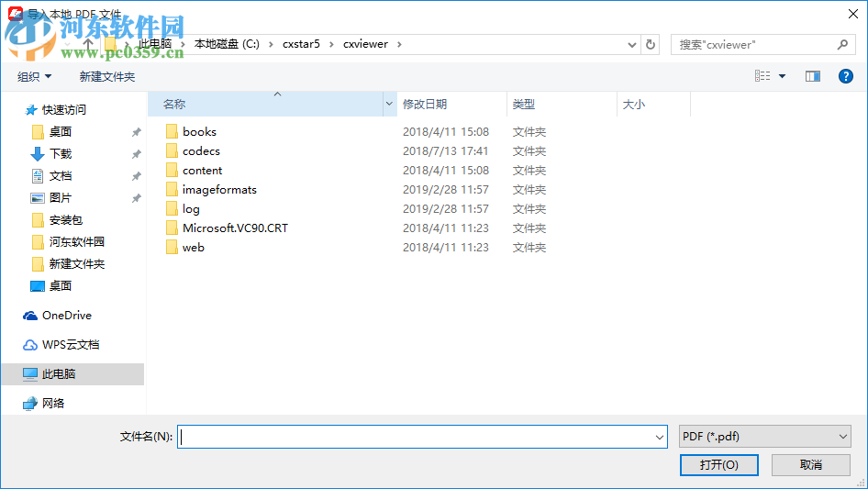The image size is (868, 489).
Task: Click the 网络 network icon
Action: 30,404
